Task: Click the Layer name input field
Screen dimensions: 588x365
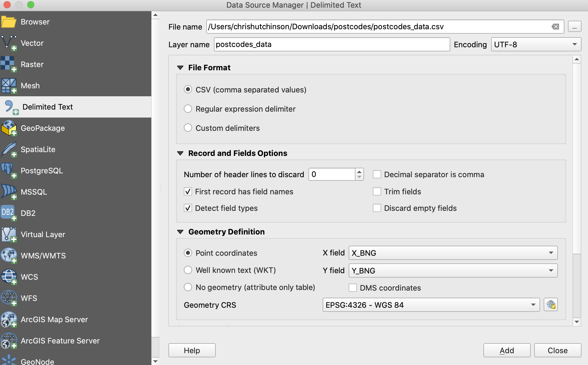Action: 332,44
